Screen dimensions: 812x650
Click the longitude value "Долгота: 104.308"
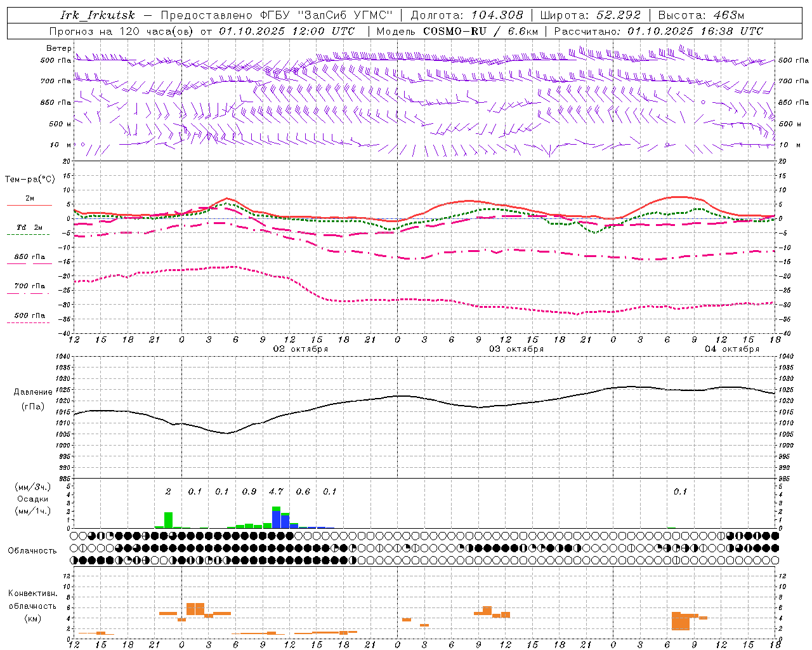click(467, 15)
